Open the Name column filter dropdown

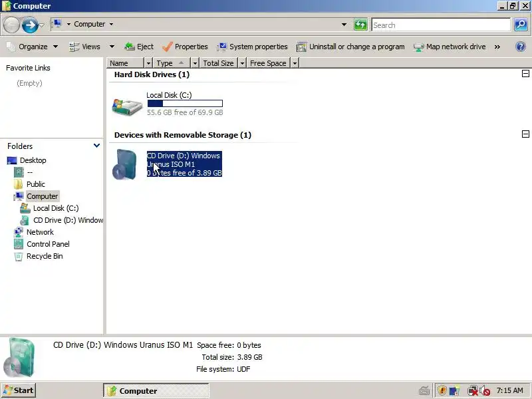tap(148, 63)
